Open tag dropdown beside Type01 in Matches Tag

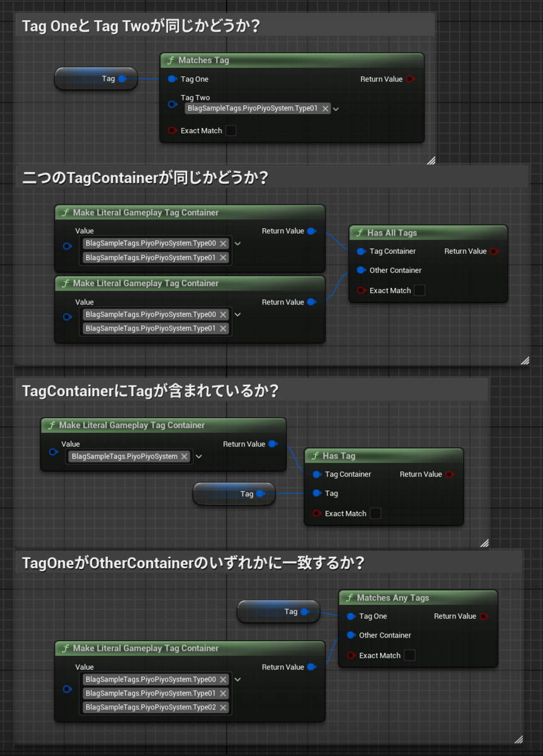tap(336, 108)
